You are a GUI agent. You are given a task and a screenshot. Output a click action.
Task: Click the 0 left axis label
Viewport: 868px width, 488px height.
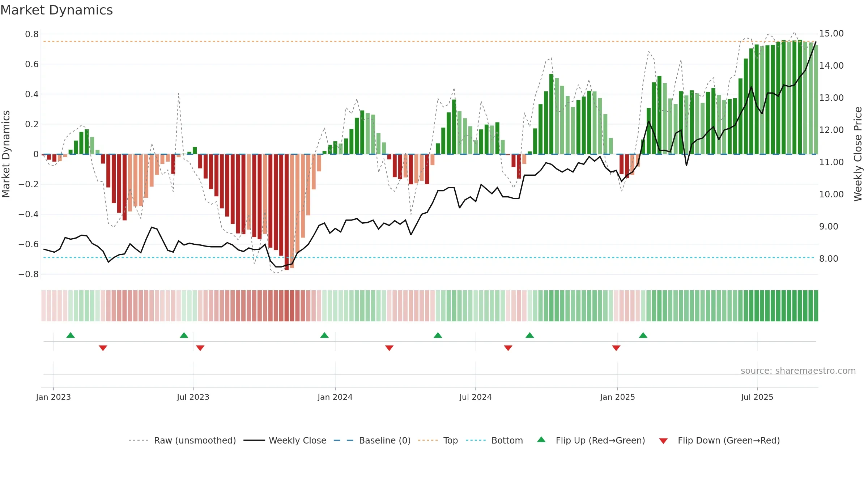pyautogui.click(x=36, y=154)
